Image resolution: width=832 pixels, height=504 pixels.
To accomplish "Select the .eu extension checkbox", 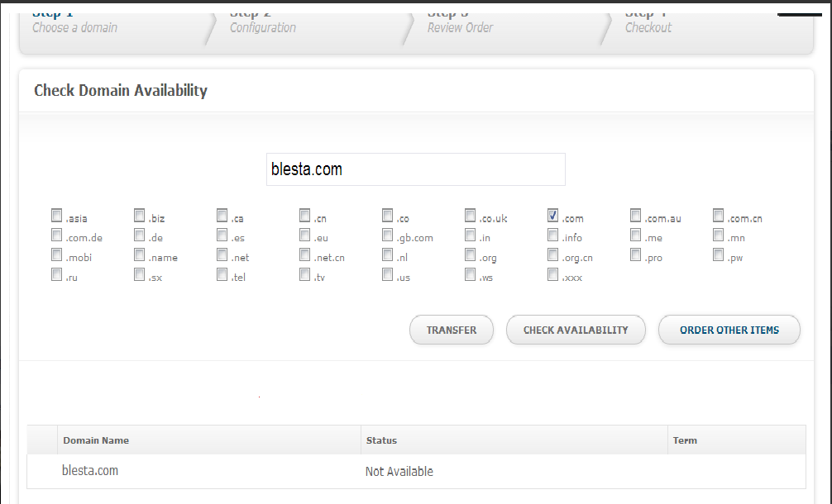I will (x=305, y=235).
